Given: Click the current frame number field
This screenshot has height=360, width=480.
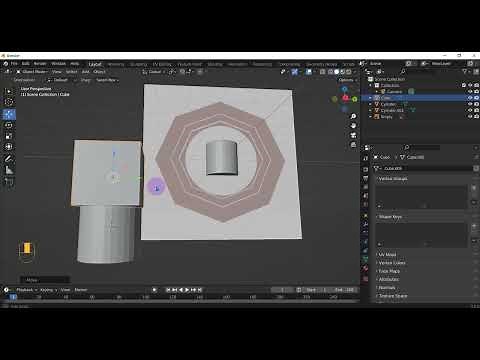Looking at the screenshot, I should pyautogui.click(x=282, y=290).
